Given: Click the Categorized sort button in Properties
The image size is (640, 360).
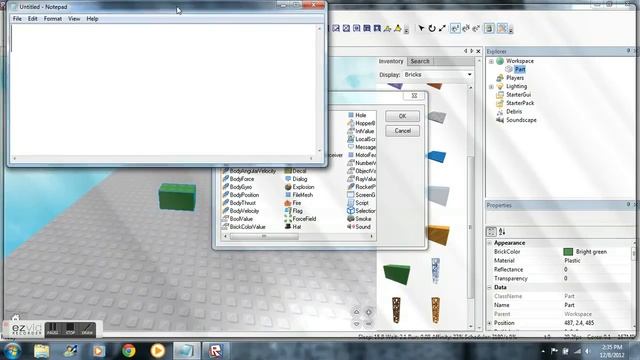Looking at the screenshot, I should [491, 232].
